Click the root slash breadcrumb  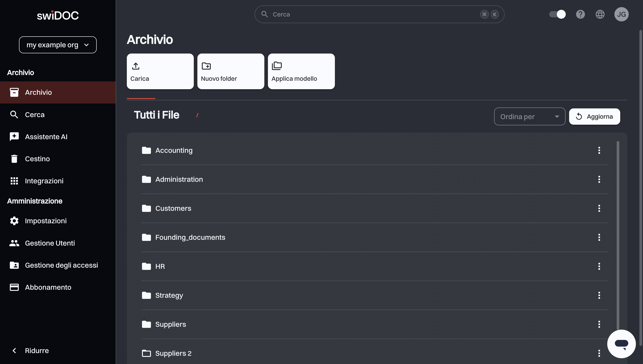click(x=197, y=115)
